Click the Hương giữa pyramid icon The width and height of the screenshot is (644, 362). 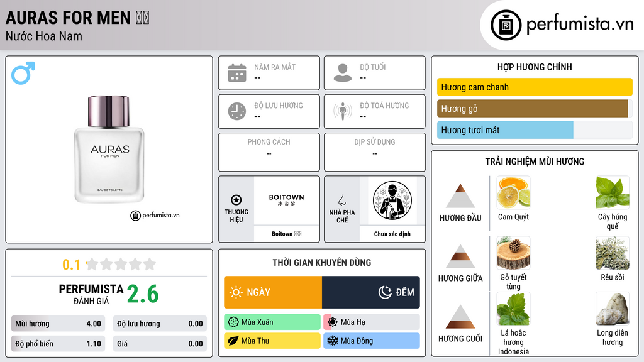click(460, 256)
